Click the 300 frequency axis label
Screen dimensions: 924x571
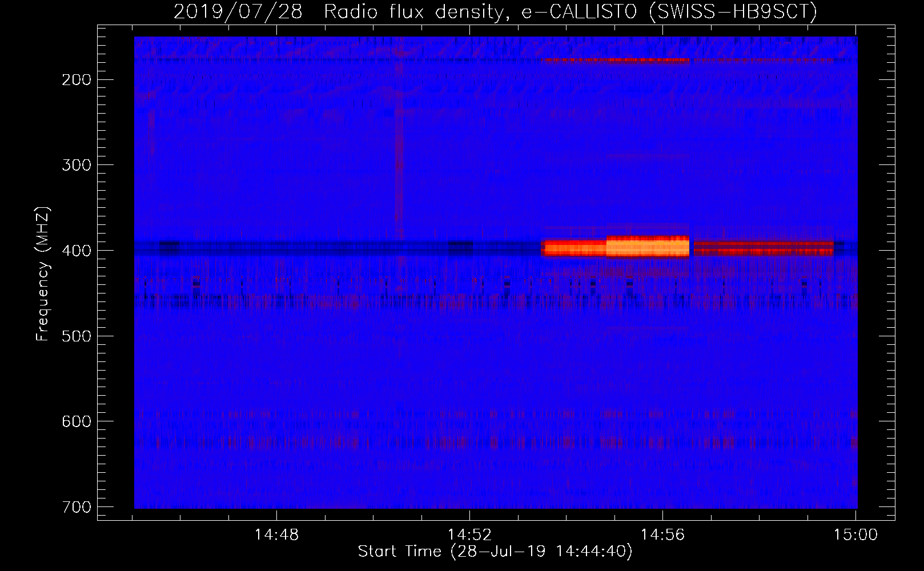point(76,165)
